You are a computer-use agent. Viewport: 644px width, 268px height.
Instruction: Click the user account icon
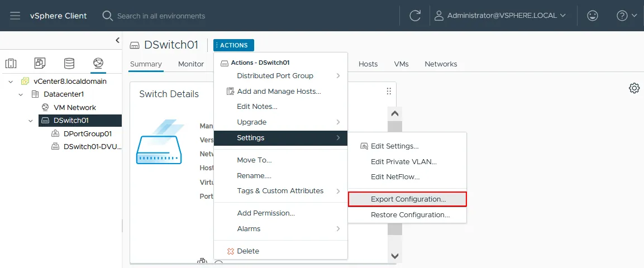pos(439,16)
